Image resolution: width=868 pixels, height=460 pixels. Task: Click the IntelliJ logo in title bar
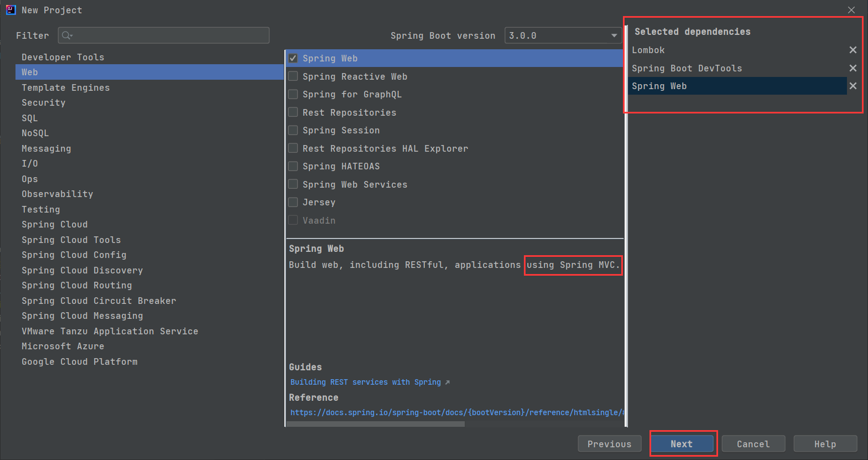[11, 10]
